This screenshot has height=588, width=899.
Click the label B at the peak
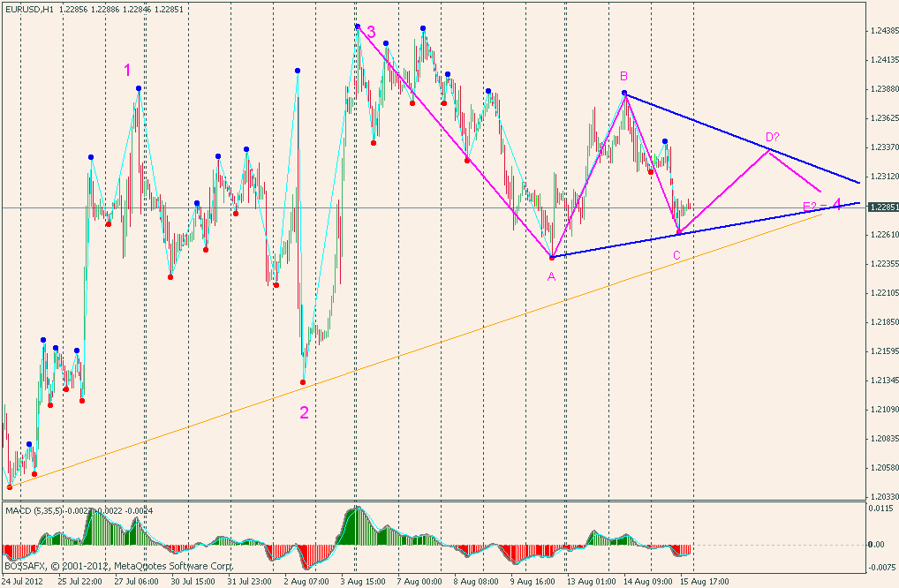coord(623,76)
